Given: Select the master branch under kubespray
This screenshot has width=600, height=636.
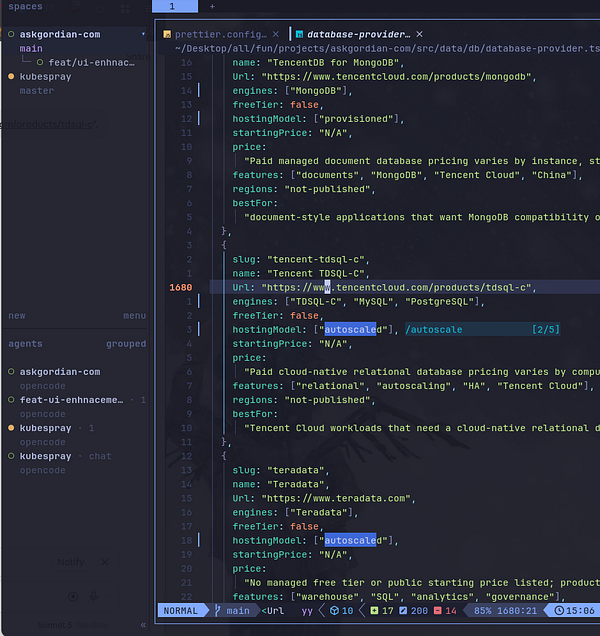Looking at the screenshot, I should tap(37, 91).
